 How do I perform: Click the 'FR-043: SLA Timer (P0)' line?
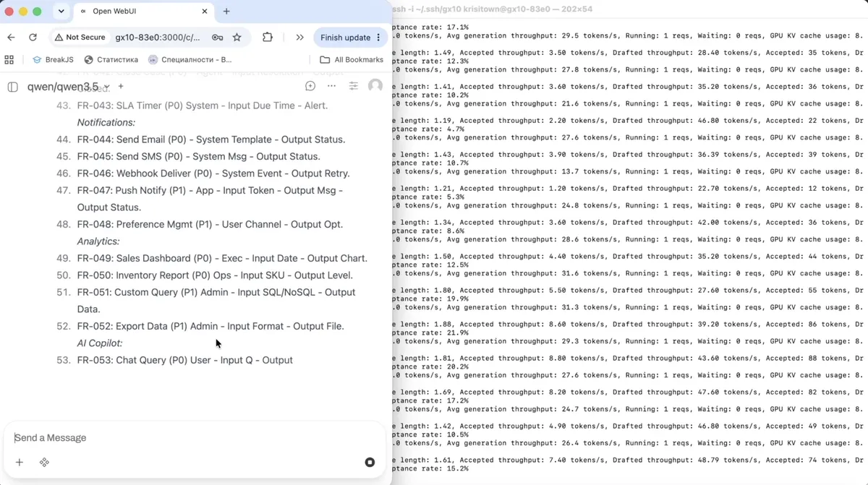203,106
